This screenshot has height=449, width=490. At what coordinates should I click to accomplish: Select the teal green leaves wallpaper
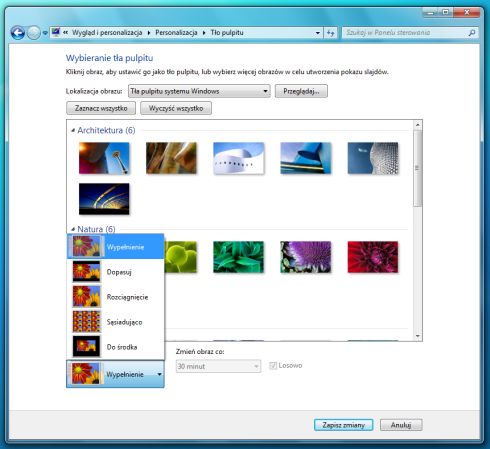239,257
